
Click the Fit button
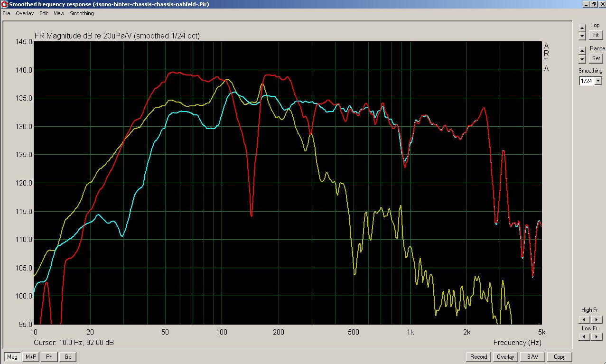coord(595,35)
